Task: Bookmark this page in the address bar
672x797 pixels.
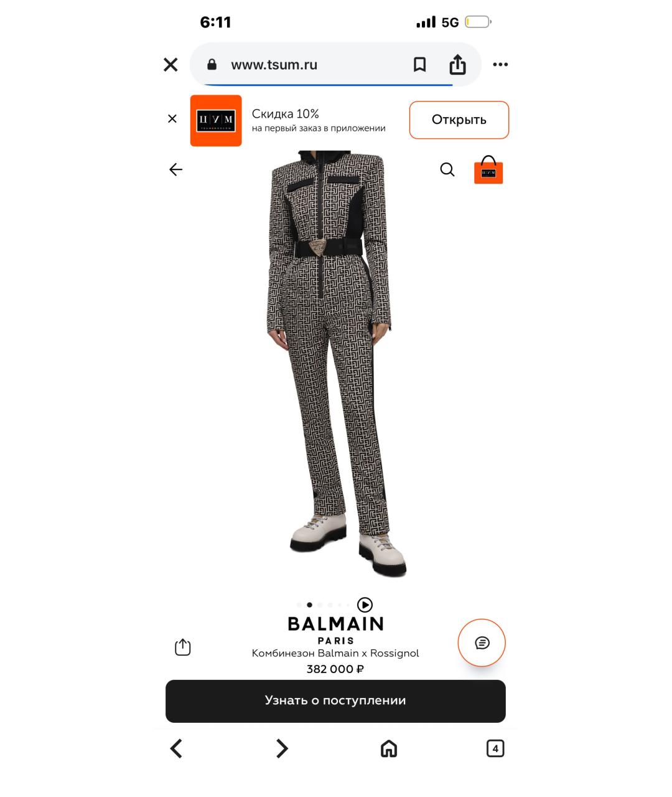Action: click(420, 65)
